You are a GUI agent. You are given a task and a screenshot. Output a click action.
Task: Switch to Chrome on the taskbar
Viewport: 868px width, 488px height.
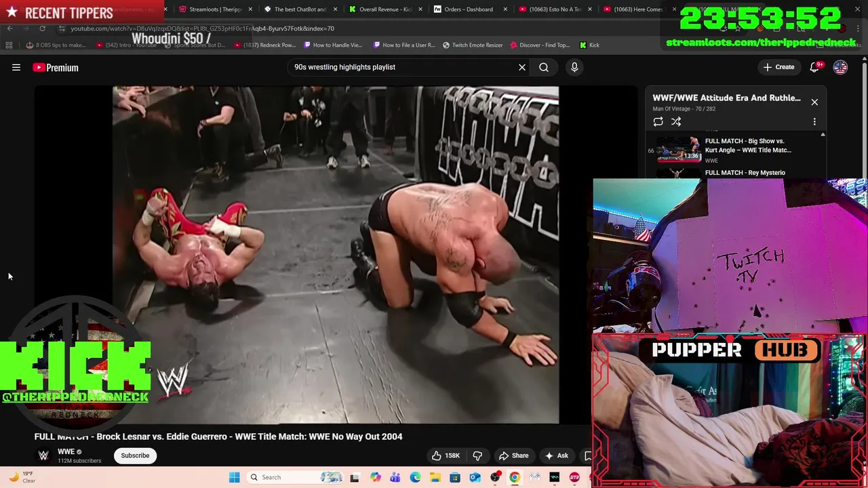tap(515, 477)
